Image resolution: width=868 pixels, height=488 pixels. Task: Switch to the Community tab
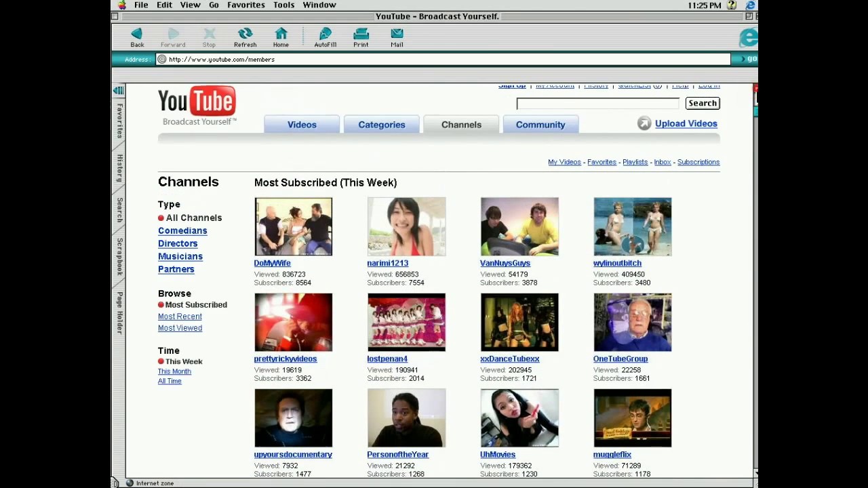(540, 125)
